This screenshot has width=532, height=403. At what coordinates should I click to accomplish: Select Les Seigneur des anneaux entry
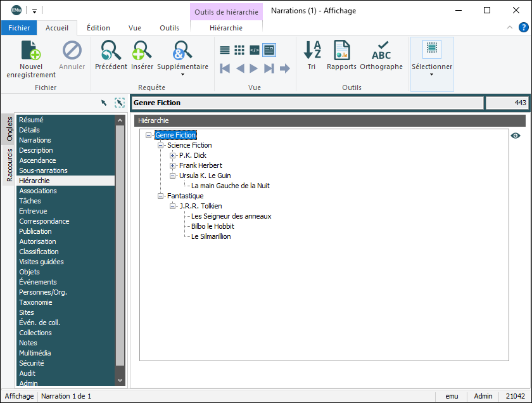coord(231,216)
